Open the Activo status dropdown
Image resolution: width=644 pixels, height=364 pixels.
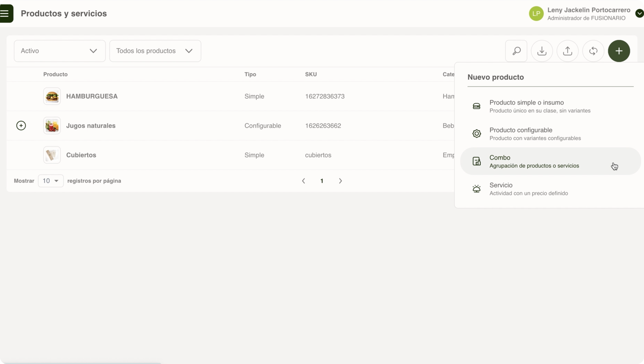59,51
